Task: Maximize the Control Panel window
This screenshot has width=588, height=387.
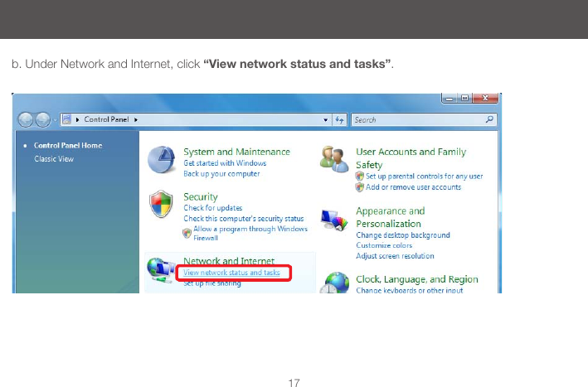Action: coord(464,98)
